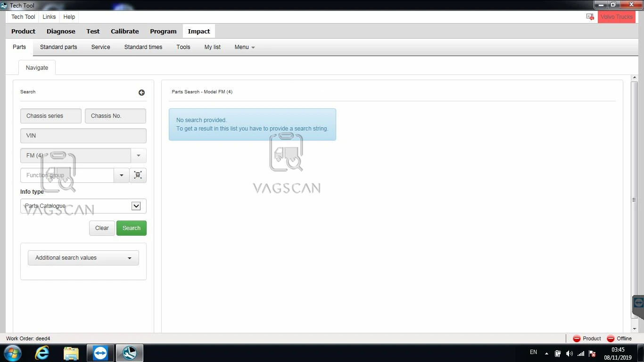
Task: Open the notification icon beside Volvo Trucks
Action: (590, 17)
